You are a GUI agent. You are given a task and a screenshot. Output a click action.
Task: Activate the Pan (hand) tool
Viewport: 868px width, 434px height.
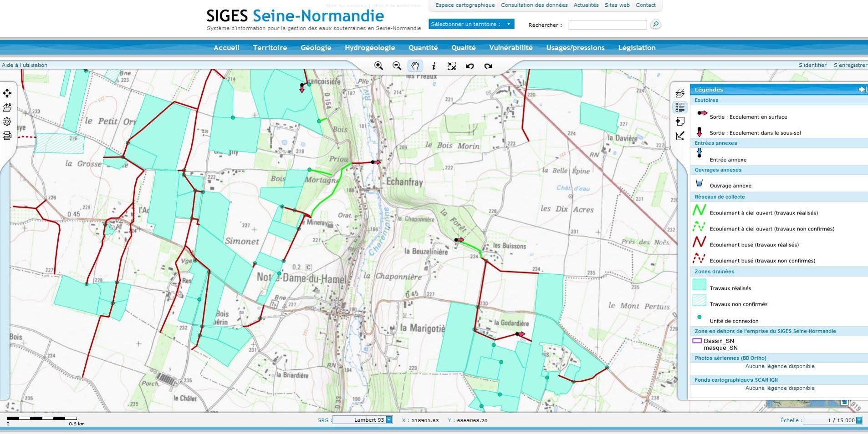(415, 66)
